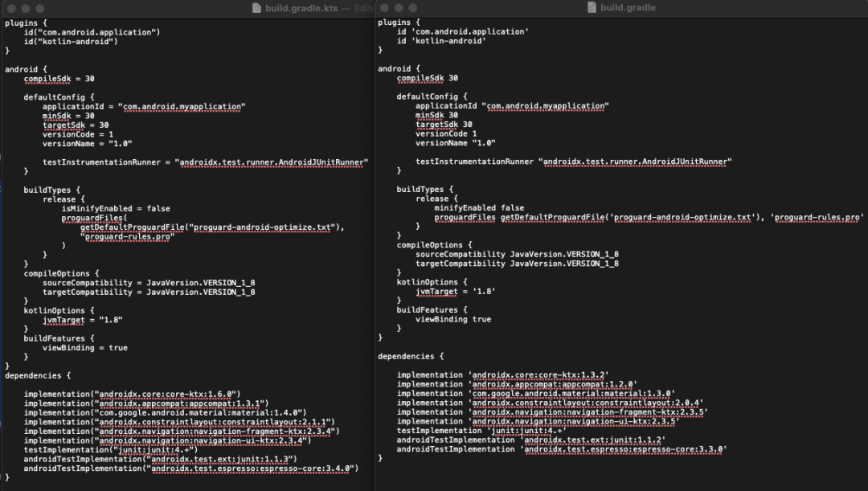Click navigation-fragment-ktx:2.3.4 implementation line

pyautogui.click(x=182, y=432)
